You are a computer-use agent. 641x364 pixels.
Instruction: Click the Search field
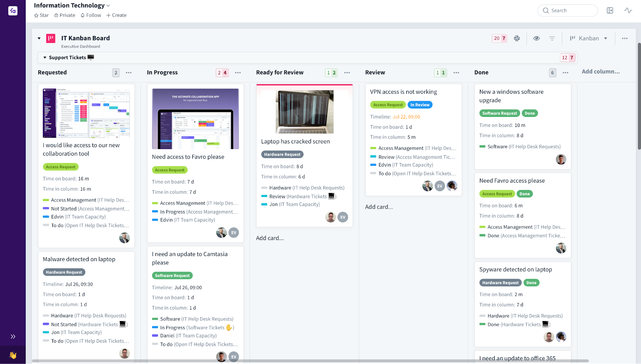point(568,10)
